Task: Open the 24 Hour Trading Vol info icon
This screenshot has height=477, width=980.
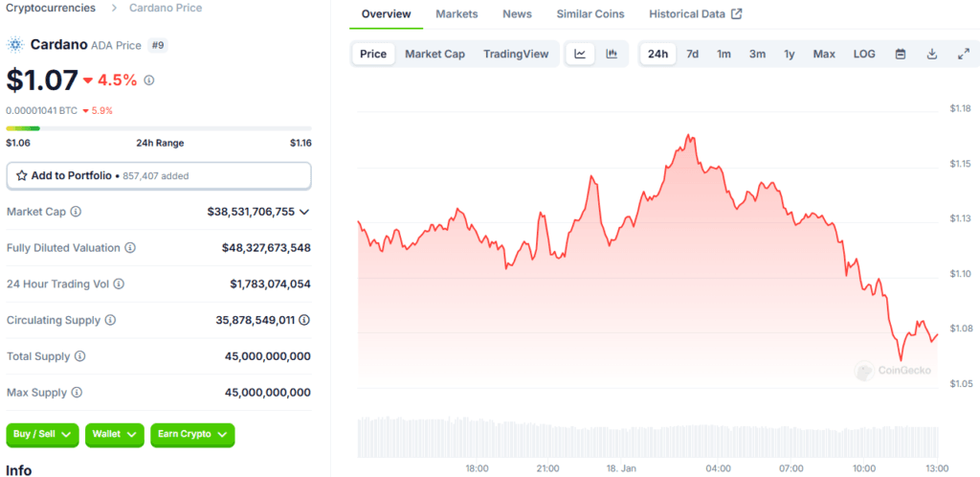Action: pyautogui.click(x=118, y=284)
